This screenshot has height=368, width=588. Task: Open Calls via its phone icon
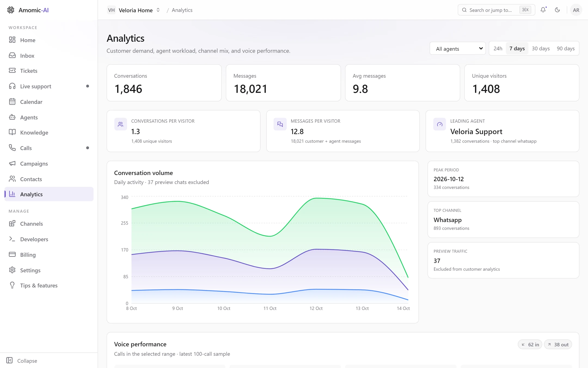tap(12, 148)
